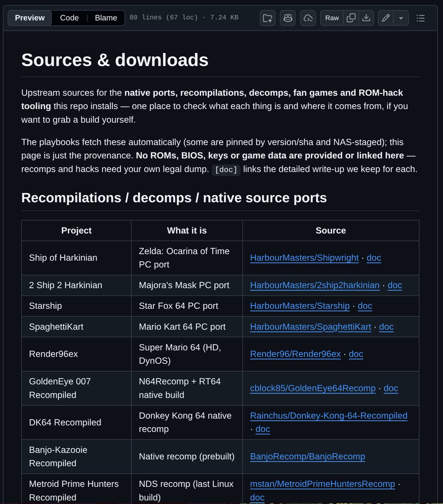Open the github.dev cloud editor icon

tap(308, 18)
